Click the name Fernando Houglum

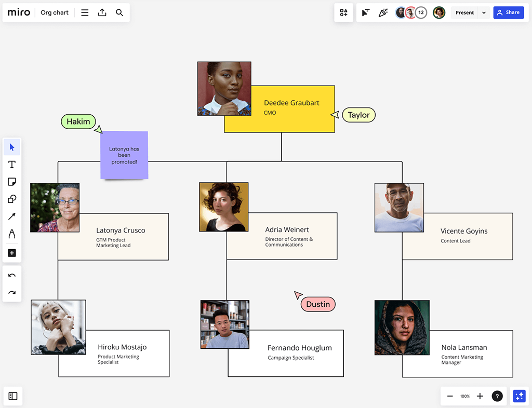(x=300, y=348)
